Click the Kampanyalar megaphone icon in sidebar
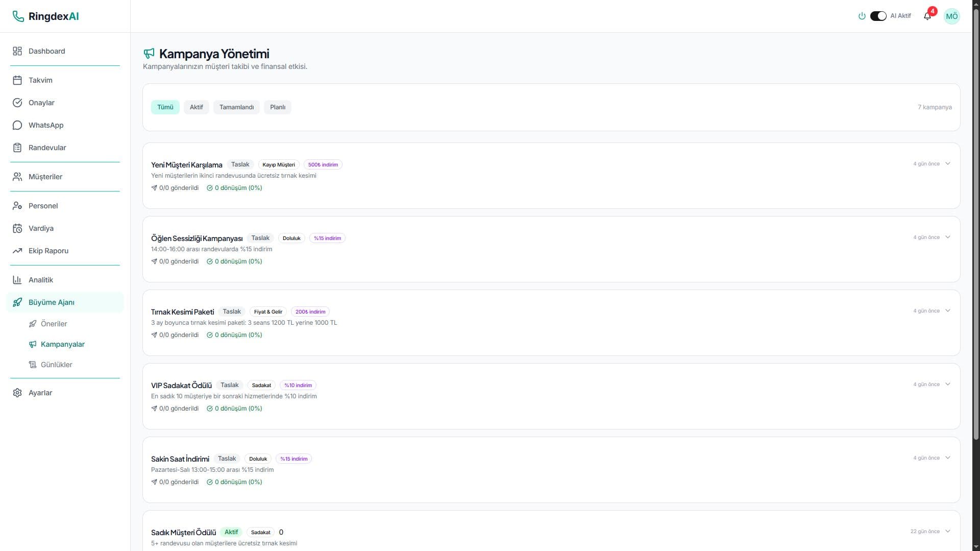Image resolution: width=980 pixels, height=551 pixels. click(x=33, y=344)
